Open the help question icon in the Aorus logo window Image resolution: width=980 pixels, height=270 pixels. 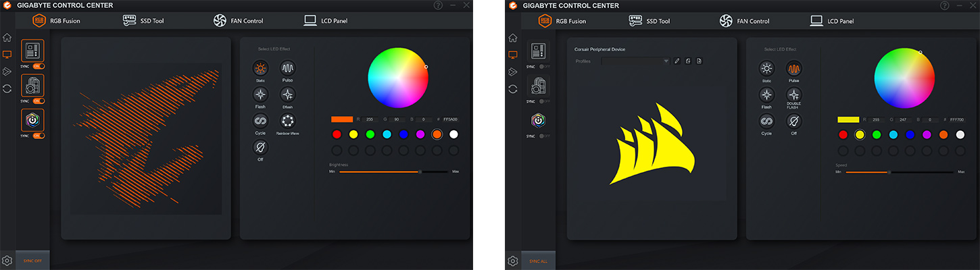(x=439, y=5)
